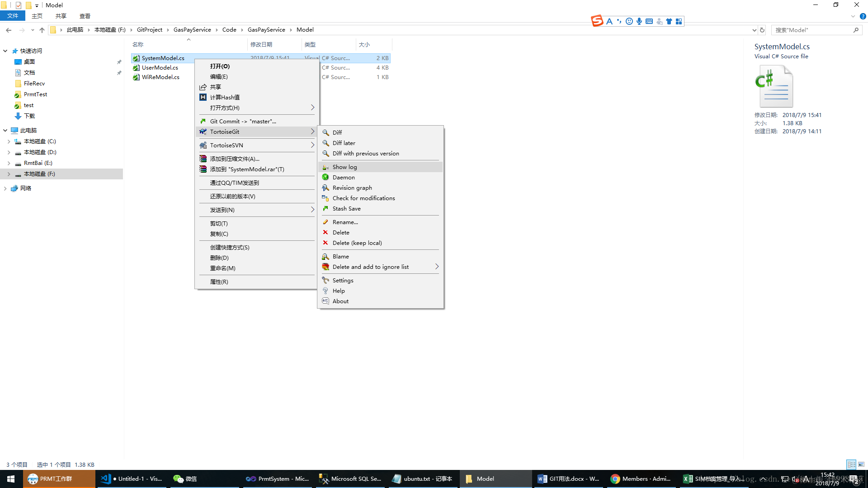Image resolution: width=868 pixels, height=488 pixels.
Task: Switch to the 查看 ribbon tab
Action: click(x=85, y=16)
